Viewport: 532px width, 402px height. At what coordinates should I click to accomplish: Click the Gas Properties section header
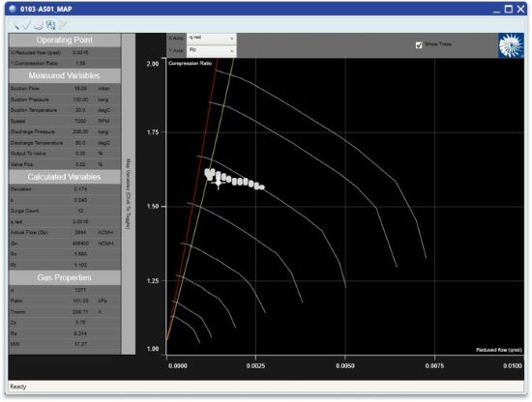click(x=65, y=277)
